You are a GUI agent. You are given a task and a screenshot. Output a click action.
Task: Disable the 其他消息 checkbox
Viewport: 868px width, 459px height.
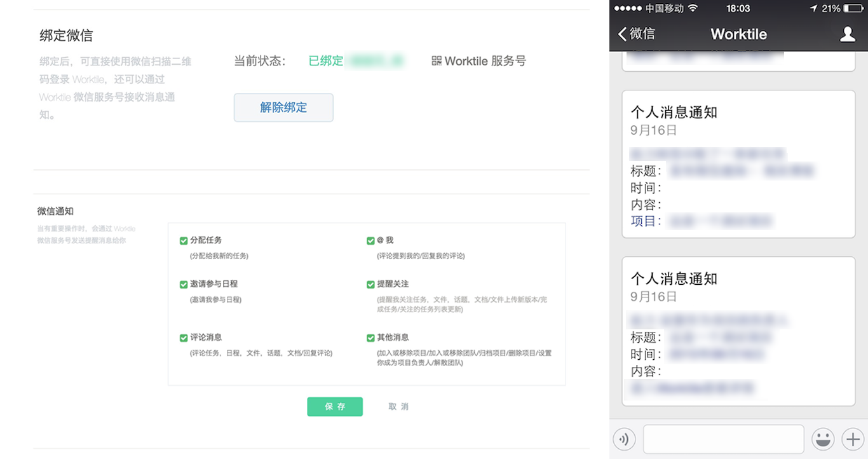pyautogui.click(x=370, y=338)
